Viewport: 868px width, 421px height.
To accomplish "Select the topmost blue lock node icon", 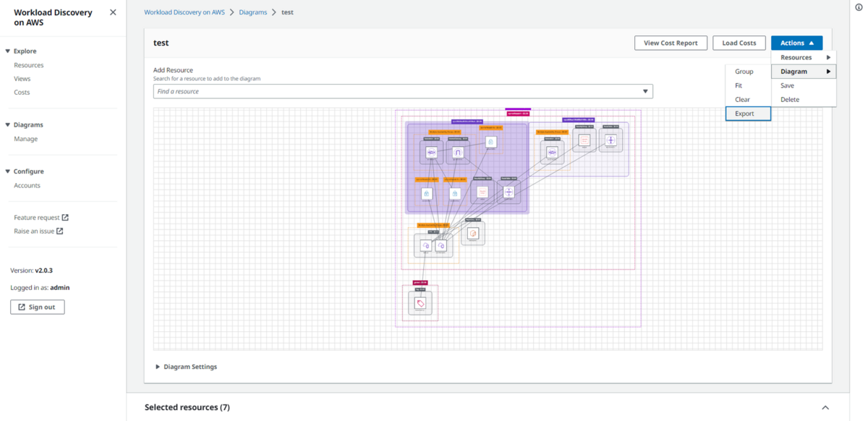I will (491, 143).
